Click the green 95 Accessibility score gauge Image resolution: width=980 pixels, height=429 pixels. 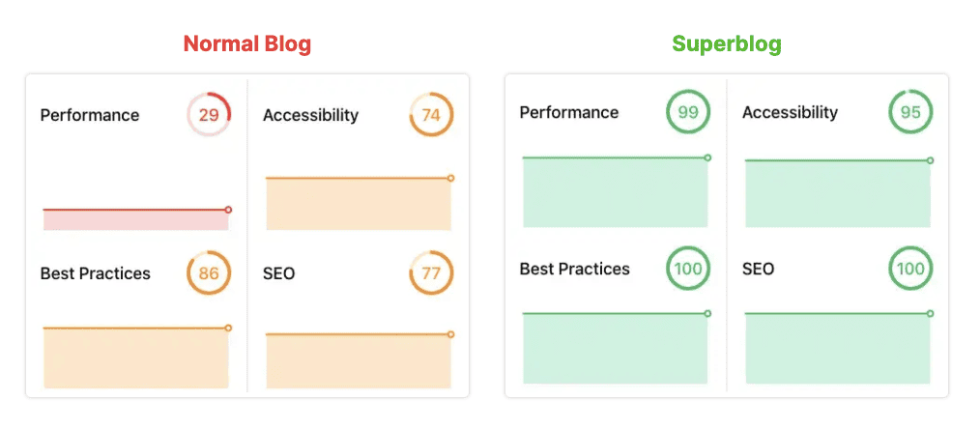910,112
